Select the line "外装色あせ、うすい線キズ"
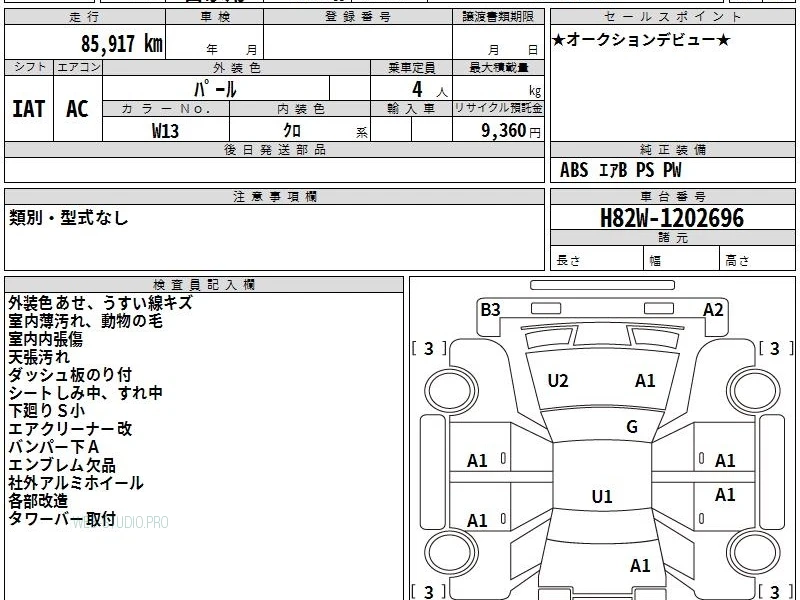The image size is (800, 600). (101, 303)
